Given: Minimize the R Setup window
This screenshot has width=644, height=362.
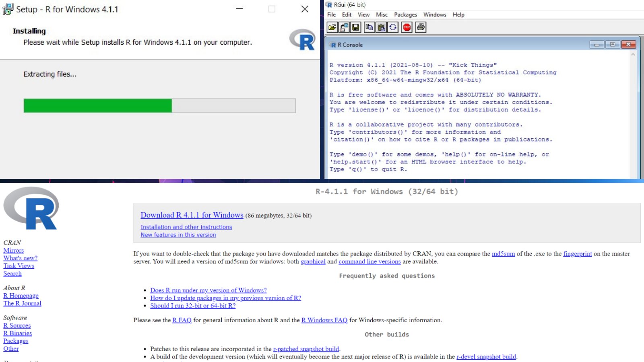Looking at the screenshot, I should pos(239,9).
